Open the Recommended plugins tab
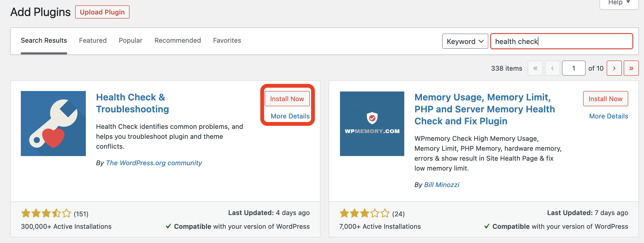This screenshot has height=243, width=644. (178, 40)
